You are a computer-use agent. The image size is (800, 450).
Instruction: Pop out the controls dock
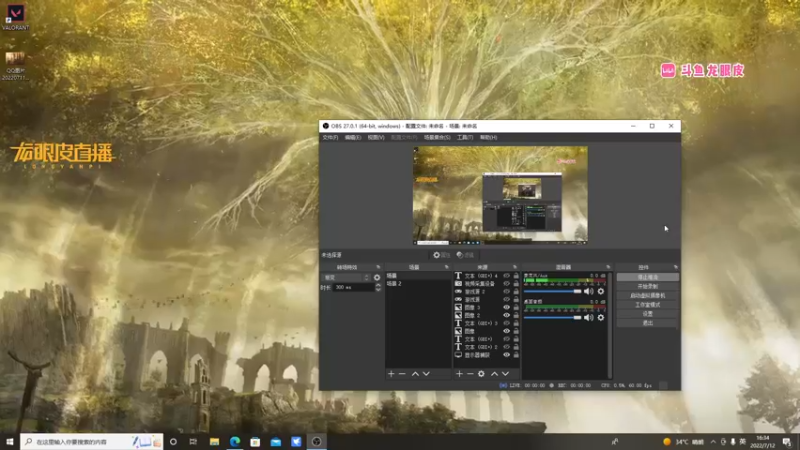[676, 267]
